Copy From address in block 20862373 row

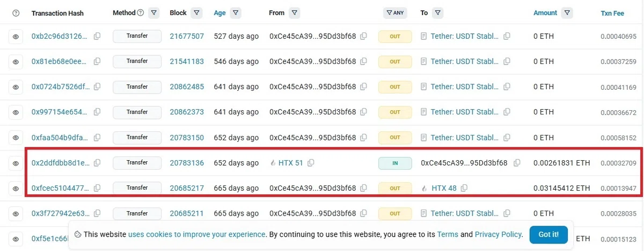point(364,112)
